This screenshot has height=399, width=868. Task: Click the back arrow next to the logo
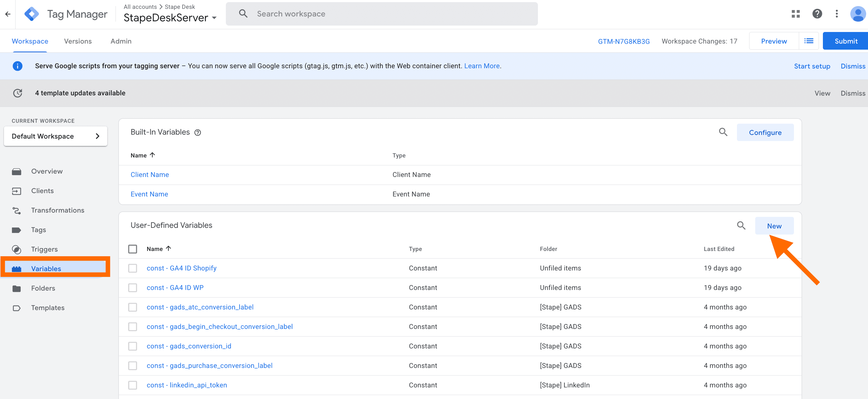click(x=8, y=14)
